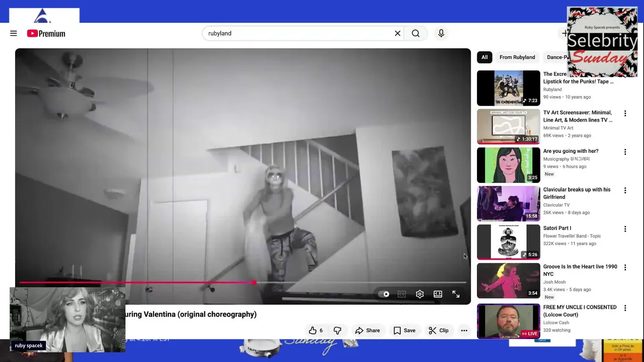Select the From Rubyland filter chip
644x362 pixels.
tap(517, 57)
